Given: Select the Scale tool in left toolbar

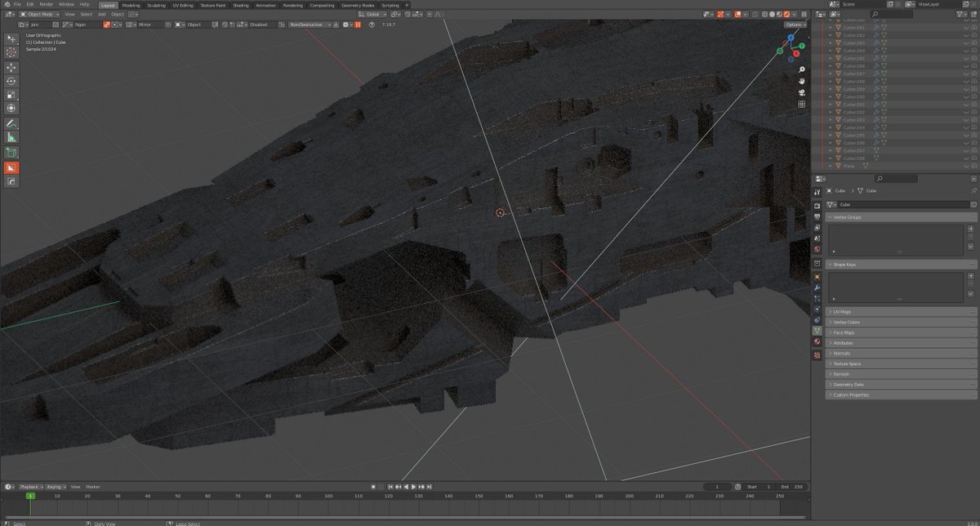Looking at the screenshot, I should (11, 95).
